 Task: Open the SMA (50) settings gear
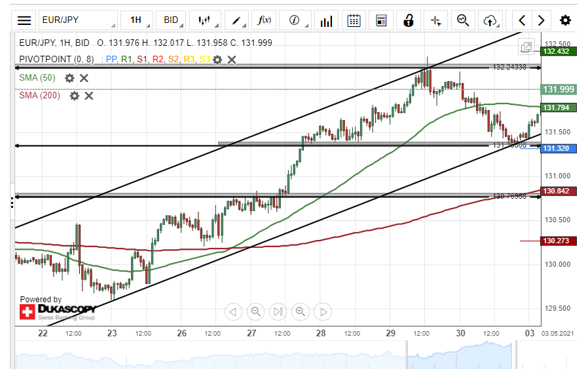pyautogui.click(x=69, y=78)
